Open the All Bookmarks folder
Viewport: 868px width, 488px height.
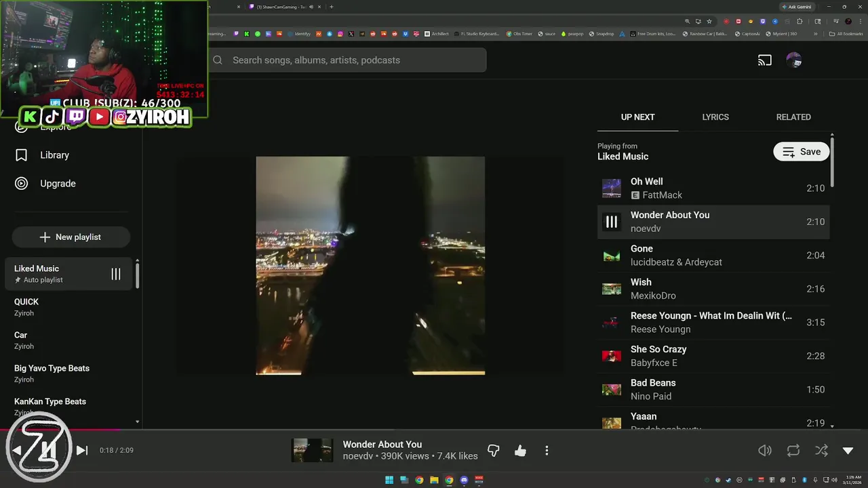point(846,34)
